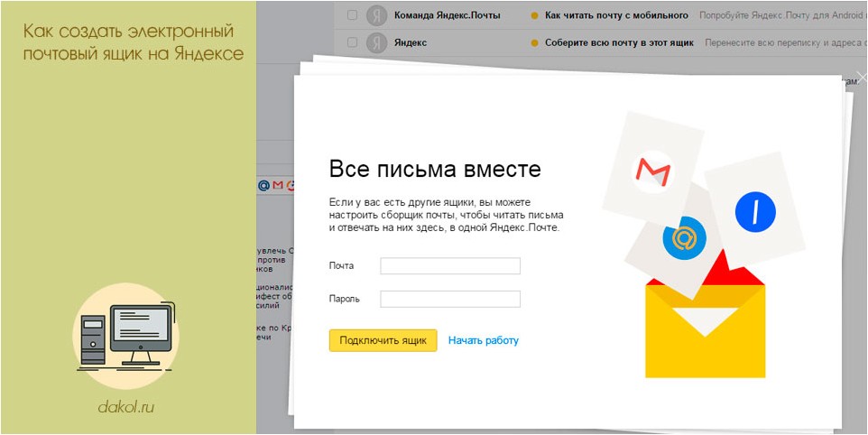Screen dimensions: 868x435
Task: Open message Как читать почту с мобильного
Action: [x=616, y=15]
